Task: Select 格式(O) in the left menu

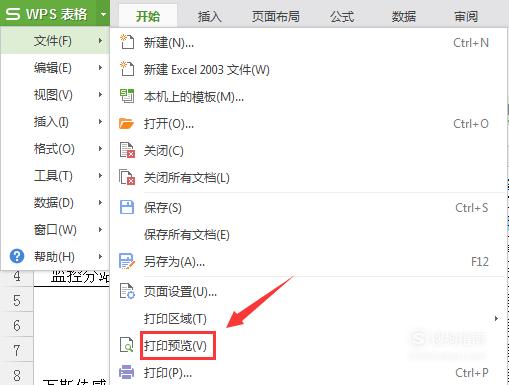Action: point(55,149)
